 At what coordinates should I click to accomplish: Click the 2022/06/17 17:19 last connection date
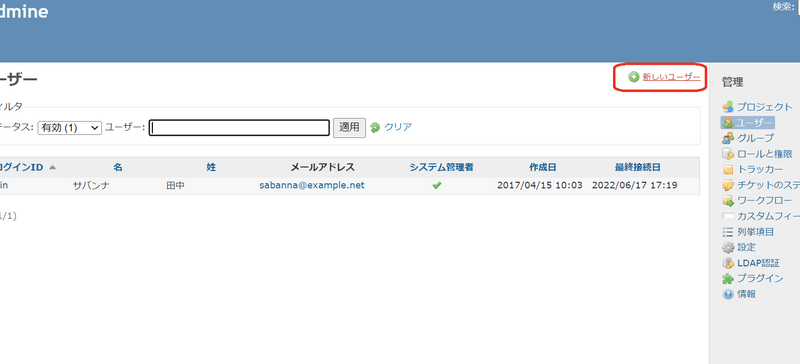pos(635,186)
